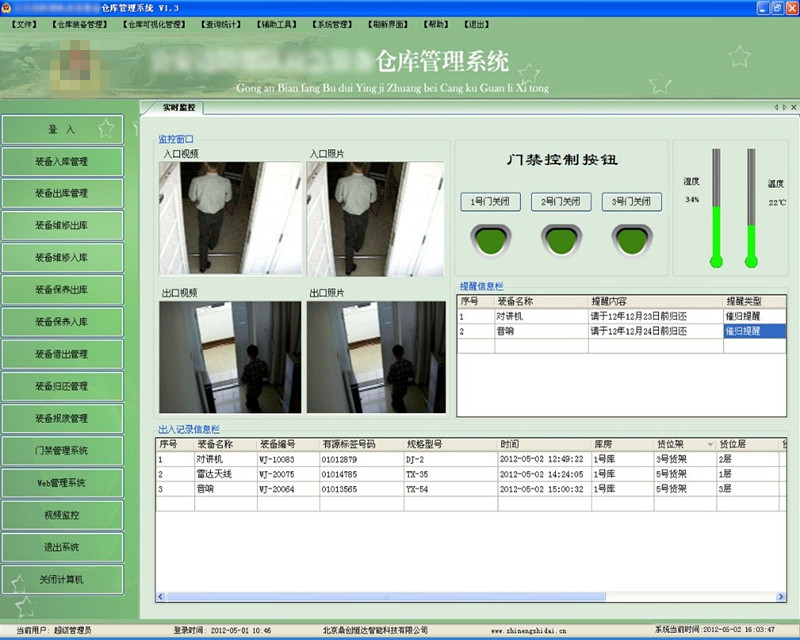This screenshot has width=800, height=640.
Task: Click the 装备入库管理 sidebar button
Action: tap(62, 161)
